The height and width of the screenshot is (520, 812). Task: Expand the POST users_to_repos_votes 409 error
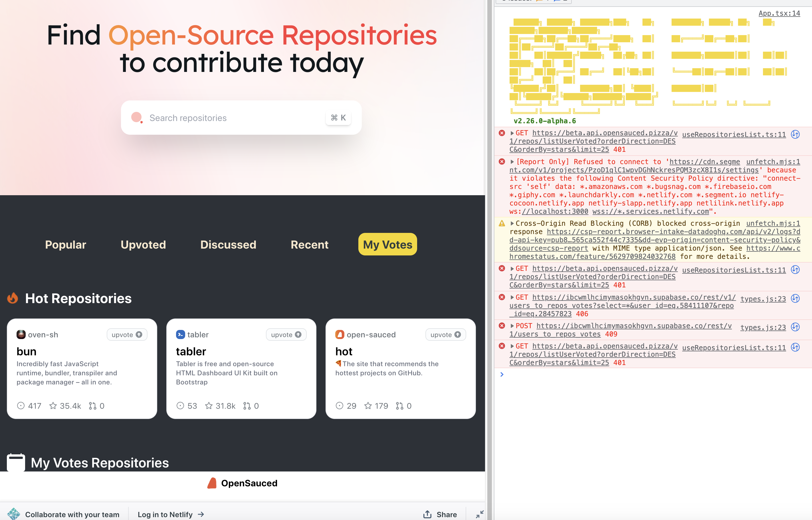coord(512,326)
